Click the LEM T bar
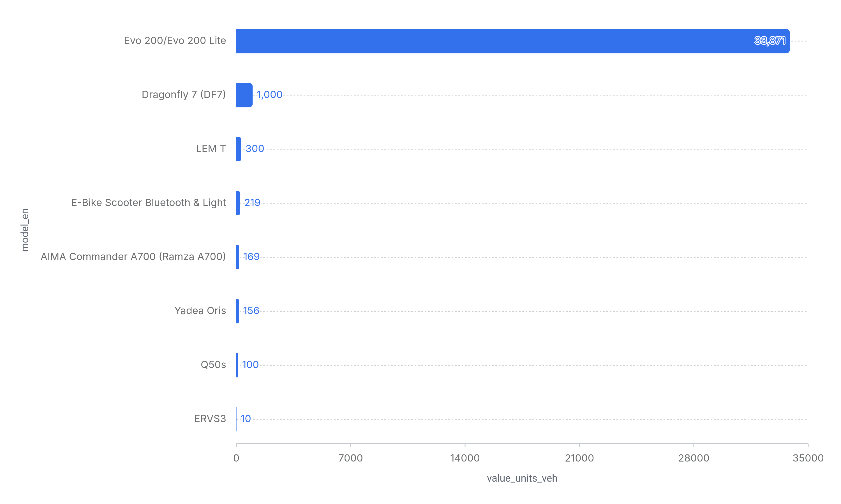This screenshot has height=504, width=841. [x=239, y=149]
